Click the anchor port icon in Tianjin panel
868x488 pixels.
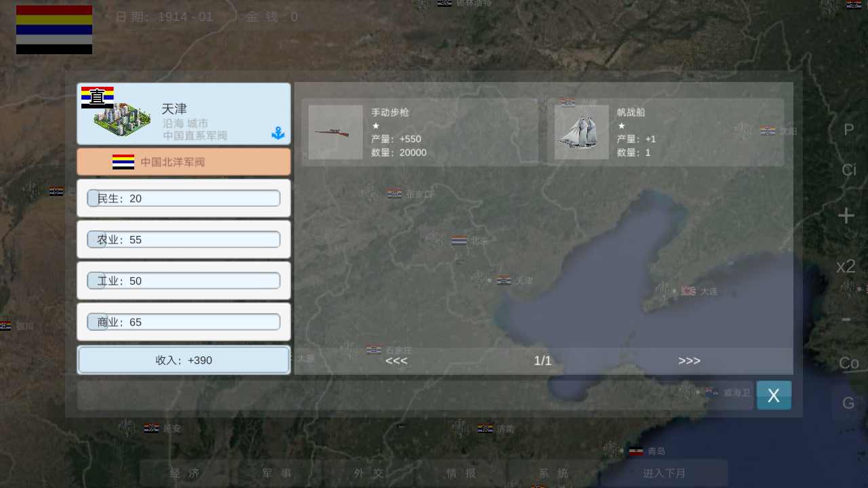click(x=277, y=134)
